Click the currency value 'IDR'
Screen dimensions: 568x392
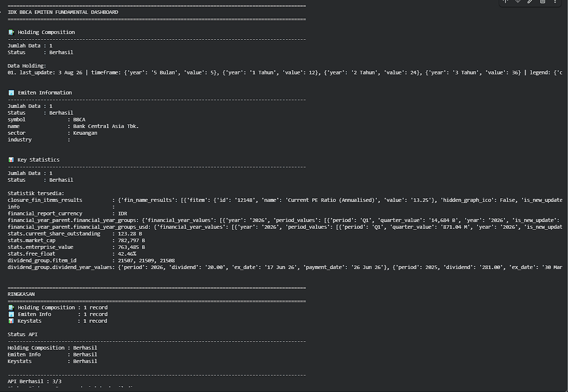pyautogui.click(x=122, y=213)
